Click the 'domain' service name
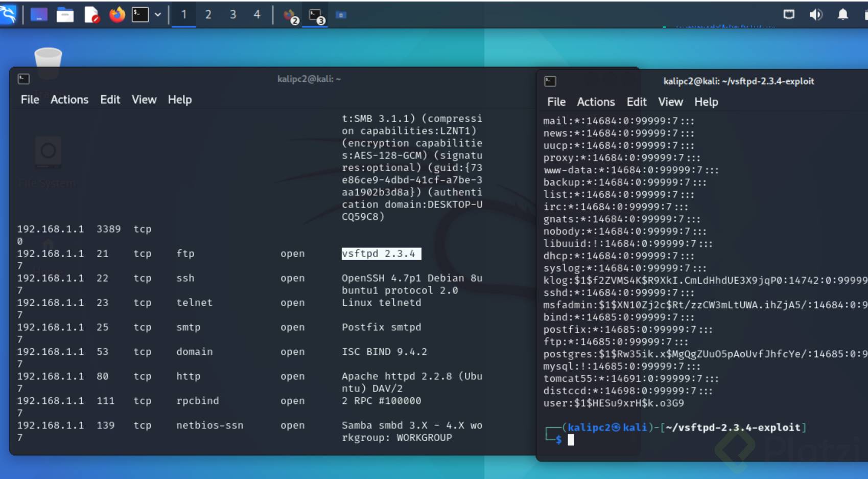The image size is (868, 479). [195, 352]
